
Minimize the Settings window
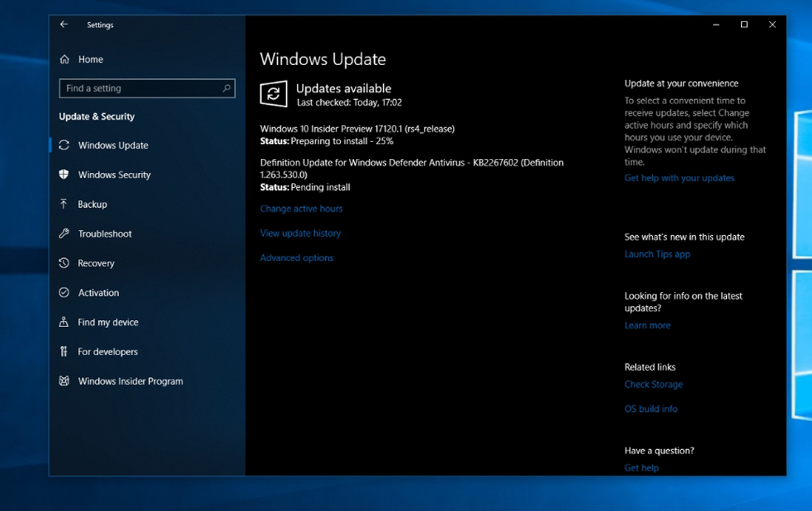pyautogui.click(x=716, y=25)
